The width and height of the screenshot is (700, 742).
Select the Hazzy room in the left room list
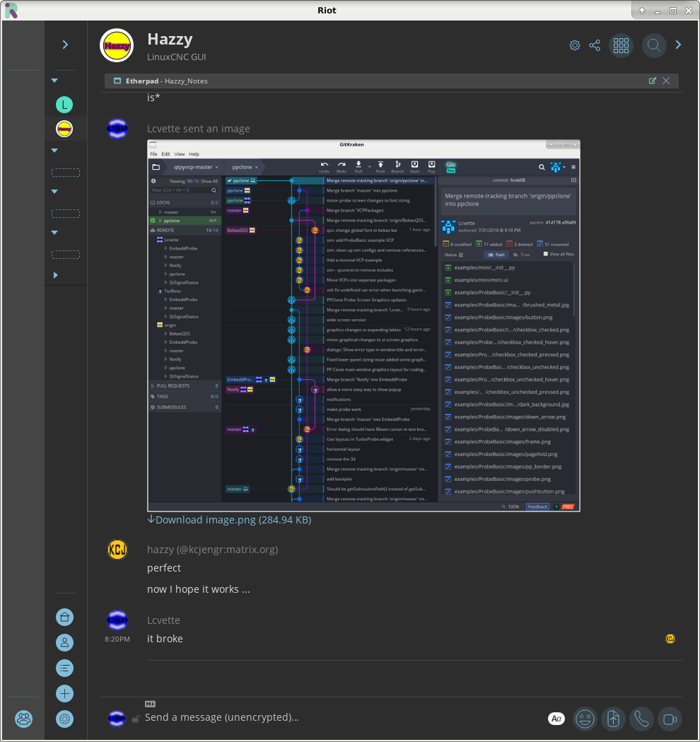pyautogui.click(x=64, y=129)
